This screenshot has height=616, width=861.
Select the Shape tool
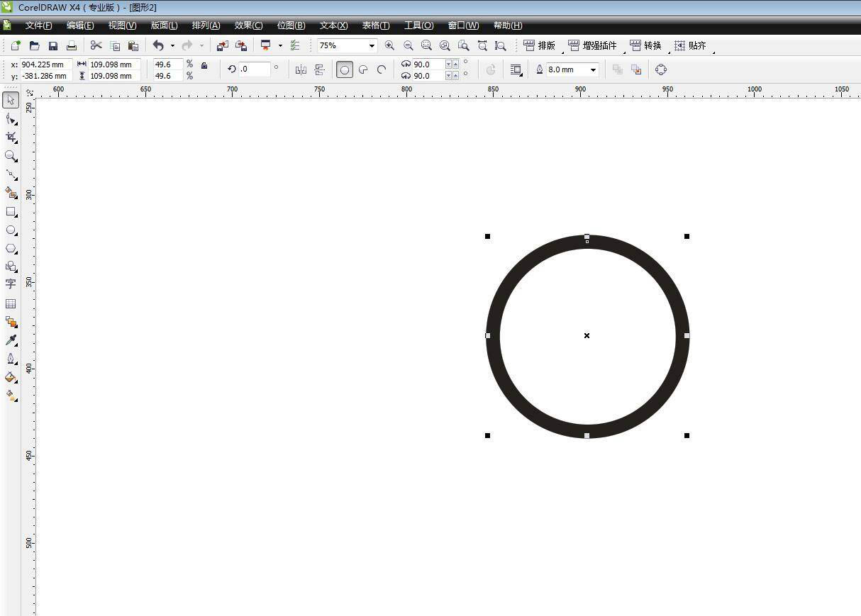[x=11, y=118]
